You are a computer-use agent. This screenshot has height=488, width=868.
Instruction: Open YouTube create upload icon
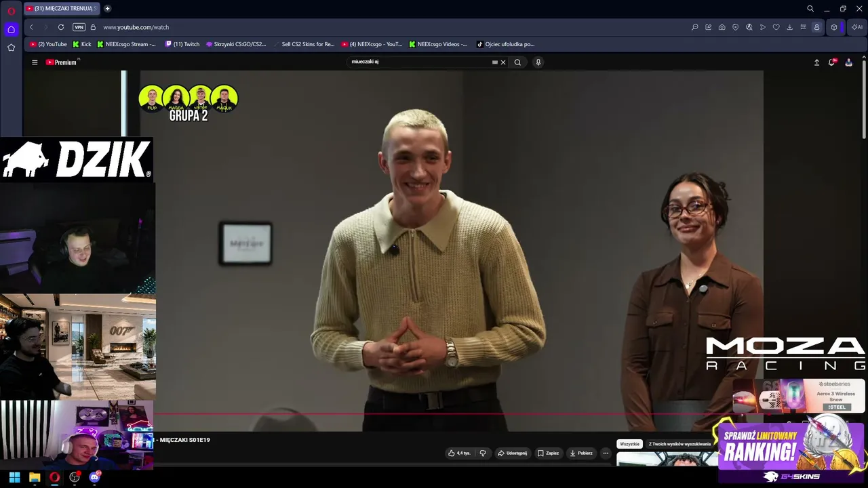click(x=817, y=62)
